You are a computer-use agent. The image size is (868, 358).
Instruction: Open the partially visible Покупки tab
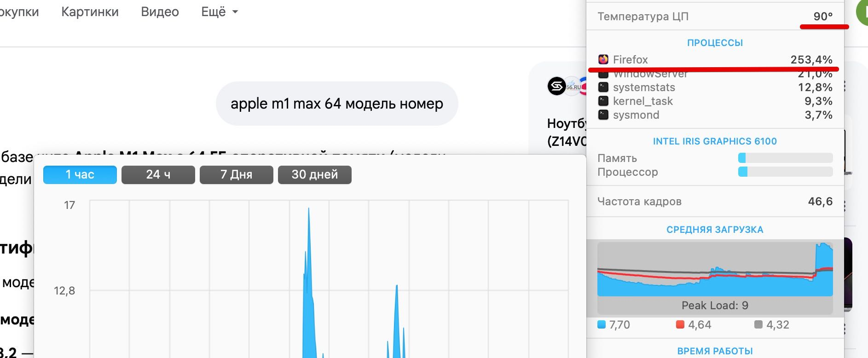click(19, 12)
